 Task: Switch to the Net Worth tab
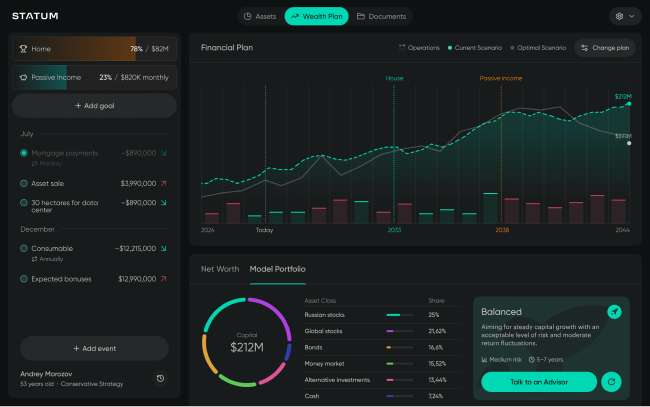220,269
